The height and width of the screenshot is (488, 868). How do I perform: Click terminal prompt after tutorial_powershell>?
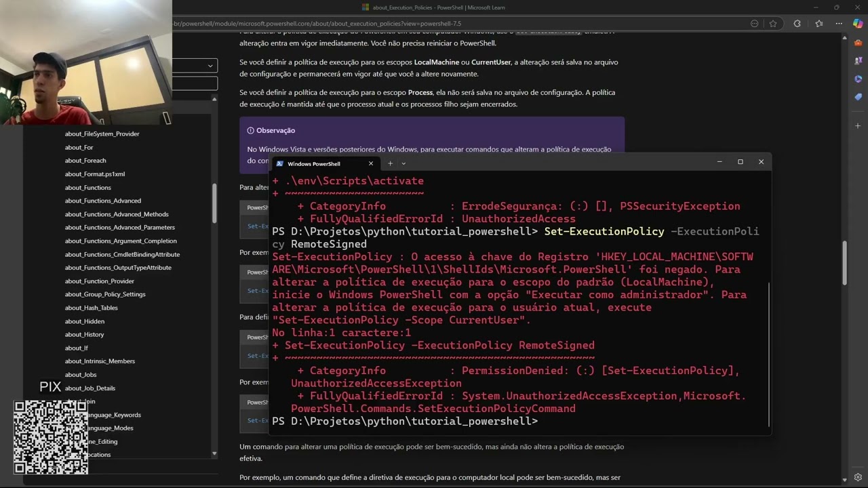pyautogui.click(x=542, y=422)
